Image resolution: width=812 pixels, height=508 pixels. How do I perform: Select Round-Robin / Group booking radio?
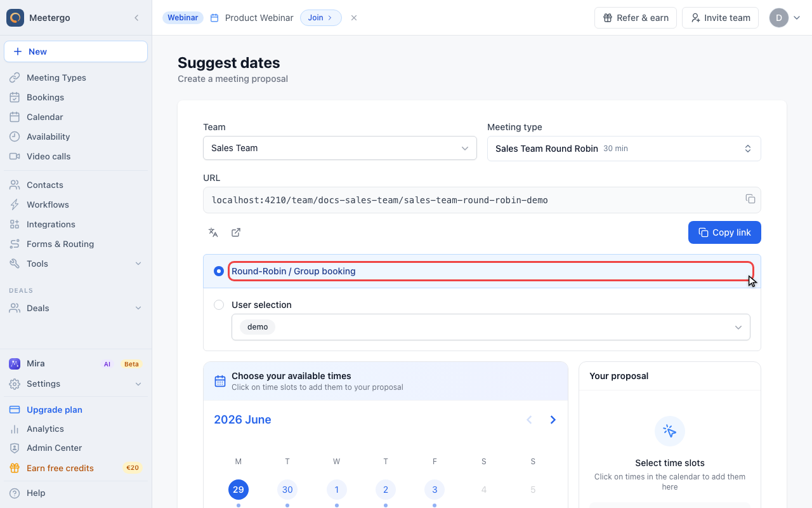point(219,271)
